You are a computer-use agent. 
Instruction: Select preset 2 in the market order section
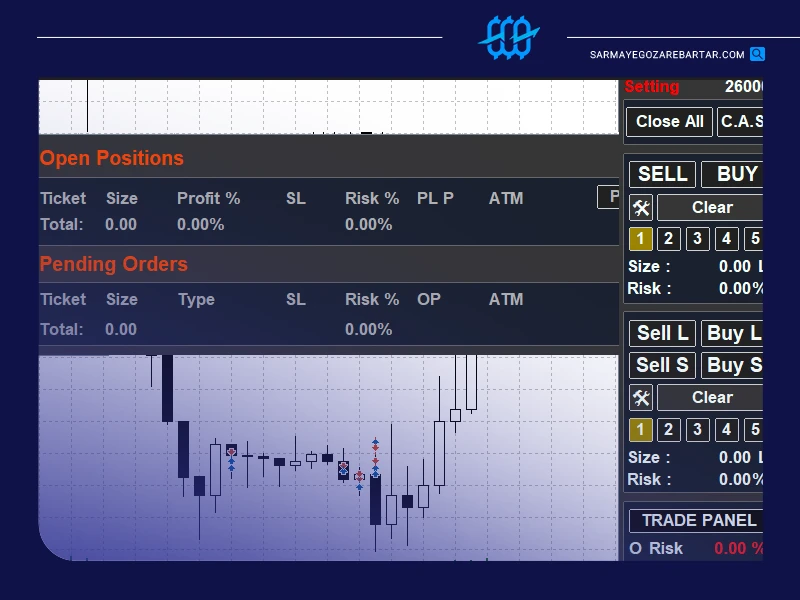click(x=668, y=238)
